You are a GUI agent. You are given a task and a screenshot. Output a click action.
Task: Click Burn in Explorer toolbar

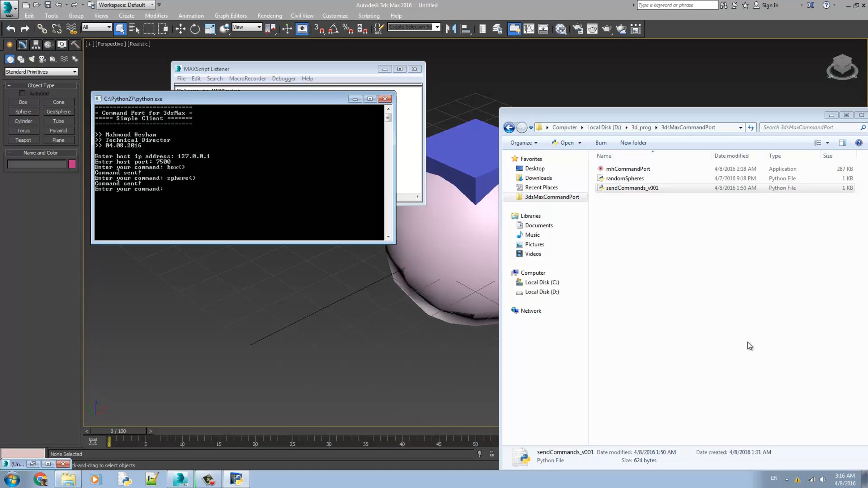tap(601, 143)
